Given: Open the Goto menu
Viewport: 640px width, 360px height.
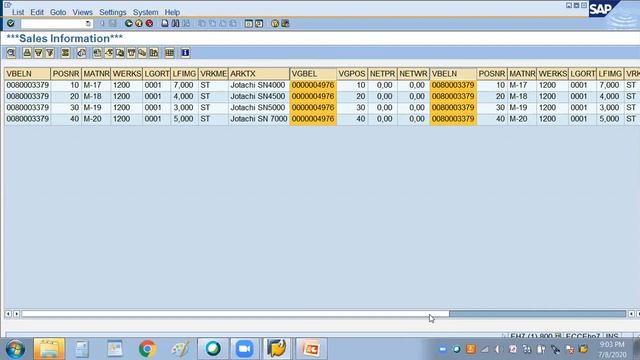Looking at the screenshot, I should [58, 12].
